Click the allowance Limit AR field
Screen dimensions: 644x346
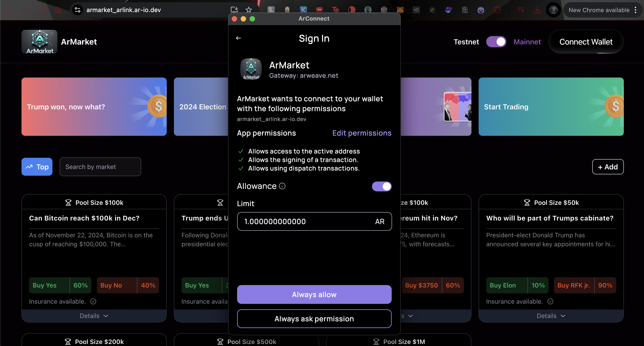307,221
